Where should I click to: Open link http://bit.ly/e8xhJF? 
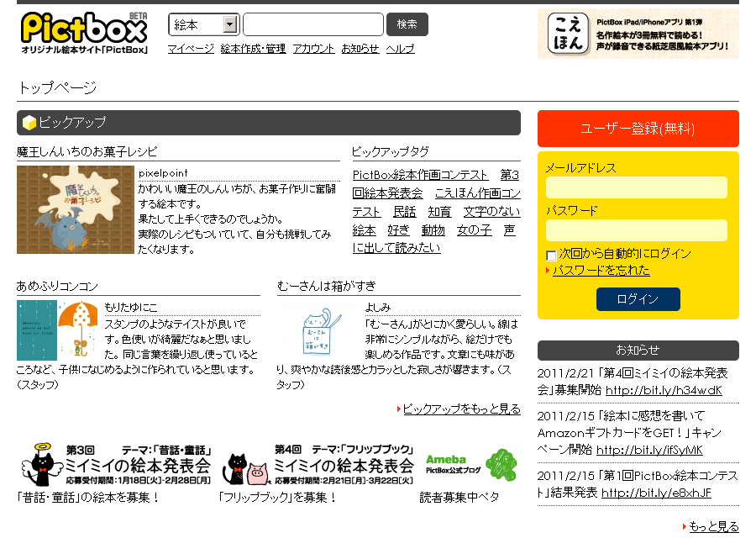[x=656, y=492]
